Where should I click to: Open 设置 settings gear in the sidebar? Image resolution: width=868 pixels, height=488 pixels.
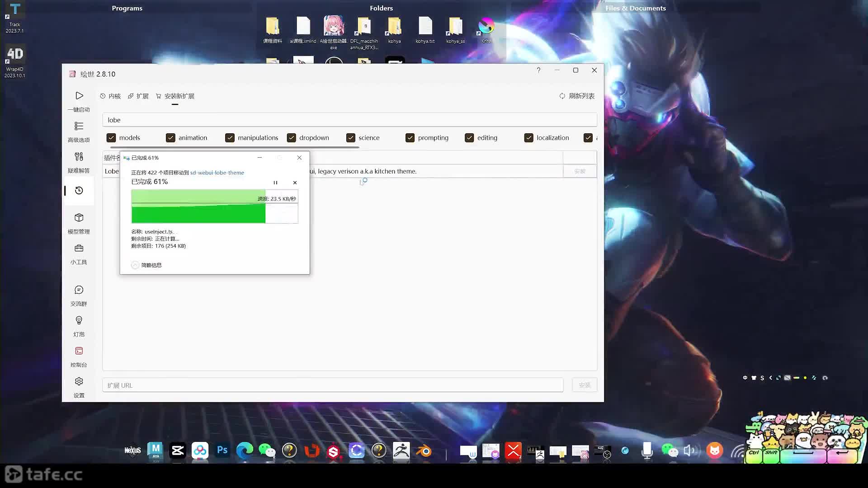coord(79,387)
